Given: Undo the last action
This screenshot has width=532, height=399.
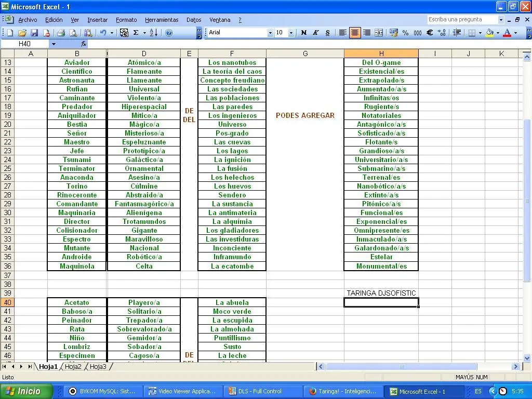Looking at the screenshot, I should [103, 33].
